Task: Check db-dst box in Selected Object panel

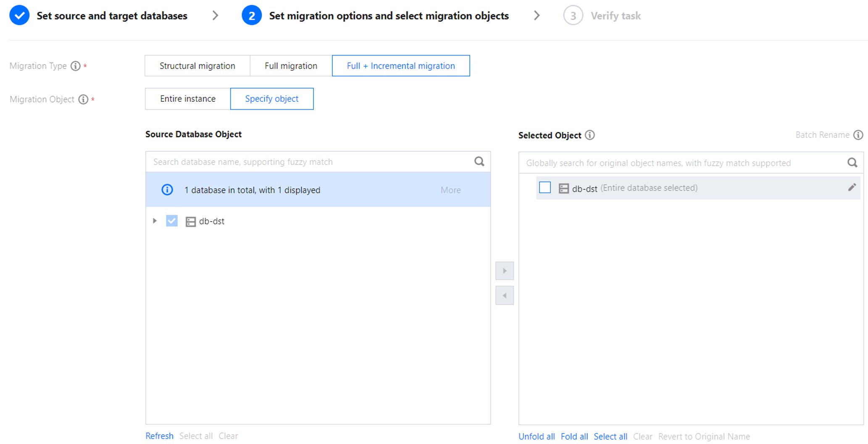Action: (545, 188)
